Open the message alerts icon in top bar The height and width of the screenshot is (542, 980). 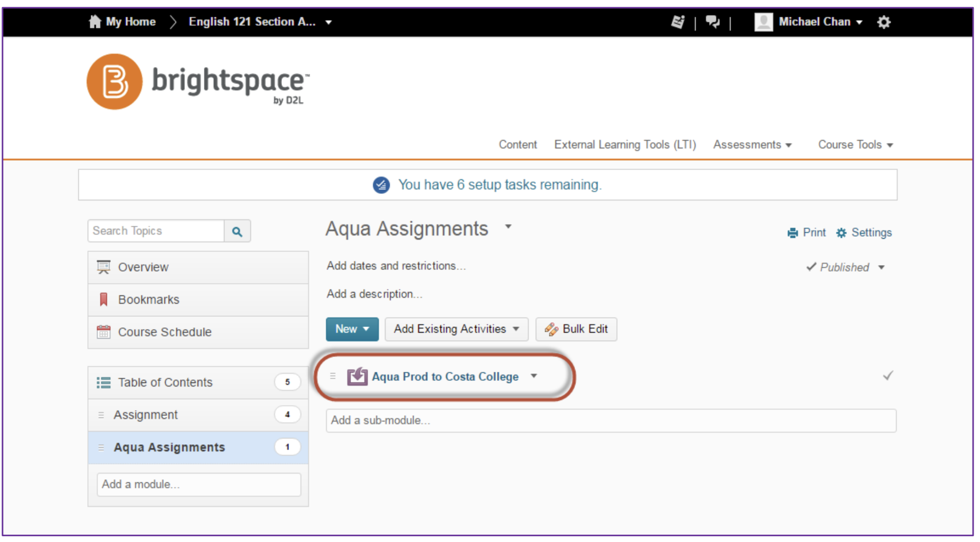pos(678,22)
